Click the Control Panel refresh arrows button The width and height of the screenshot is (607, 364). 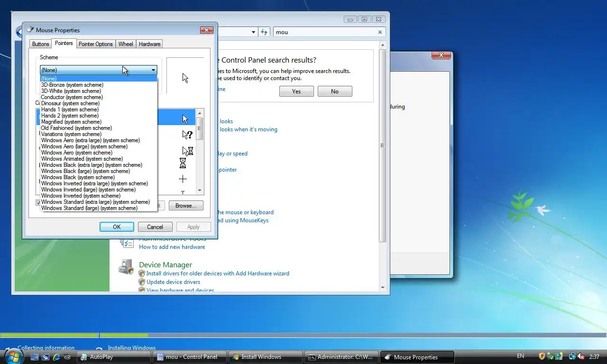pos(265,32)
